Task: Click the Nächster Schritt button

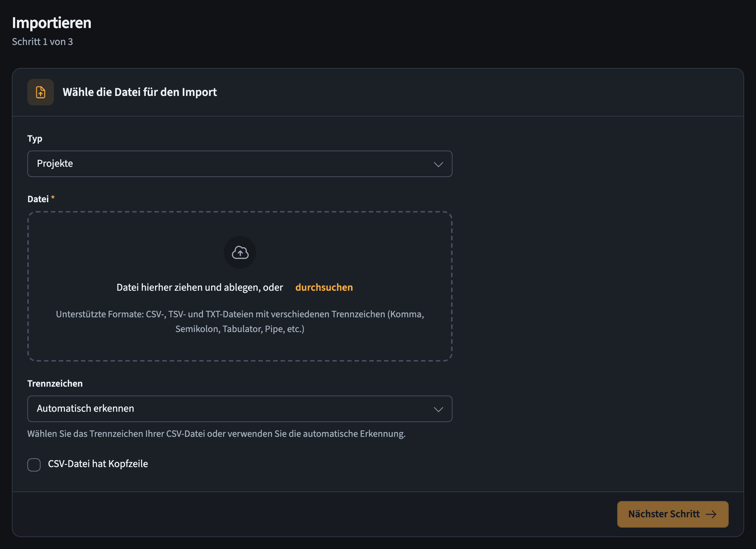Action: [x=673, y=514]
